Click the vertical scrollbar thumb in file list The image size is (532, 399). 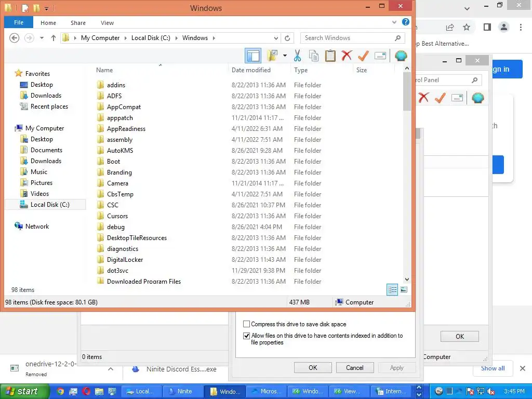pos(407,91)
